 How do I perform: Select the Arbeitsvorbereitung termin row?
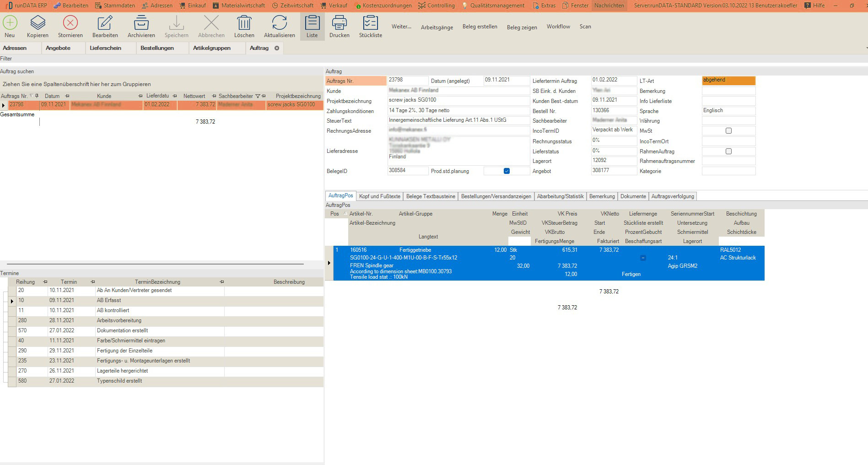click(x=165, y=321)
